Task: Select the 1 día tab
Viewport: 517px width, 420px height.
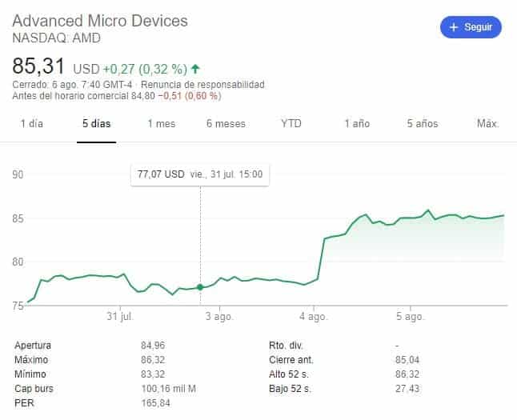Action: 33,124
